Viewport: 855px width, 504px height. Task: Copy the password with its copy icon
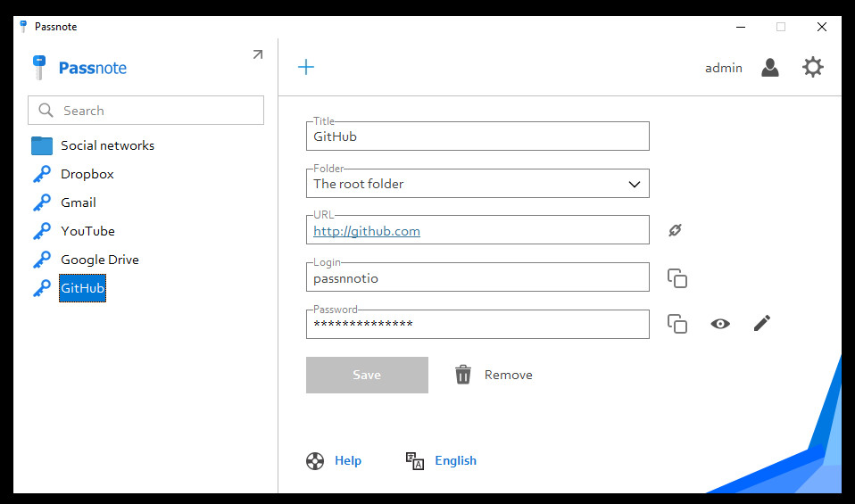tap(677, 324)
